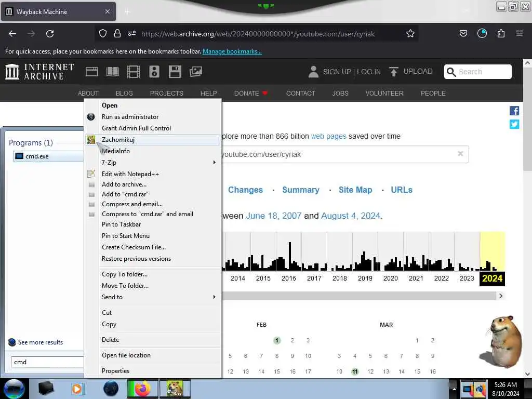Expand the Send to submenu
The image size is (532, 399).
153,297
